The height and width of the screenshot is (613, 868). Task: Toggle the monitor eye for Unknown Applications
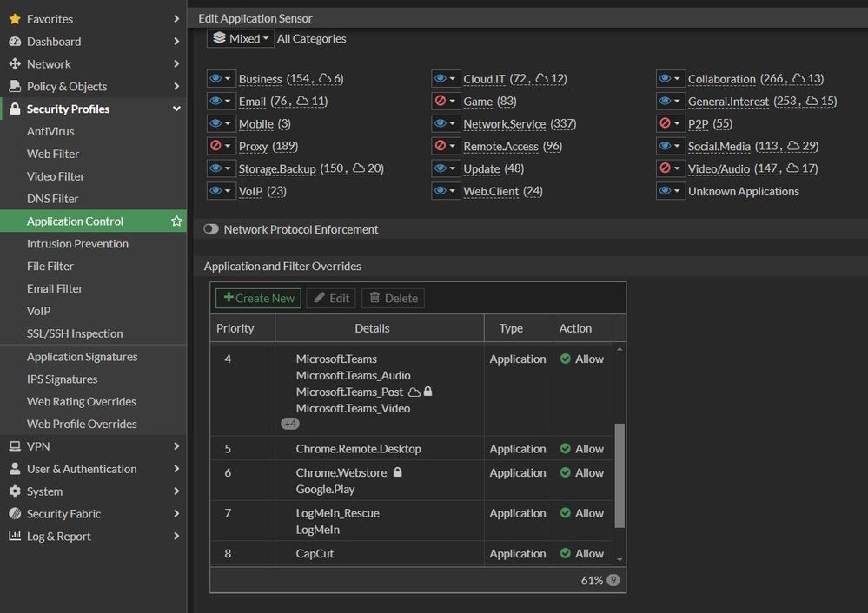[670, 192]
